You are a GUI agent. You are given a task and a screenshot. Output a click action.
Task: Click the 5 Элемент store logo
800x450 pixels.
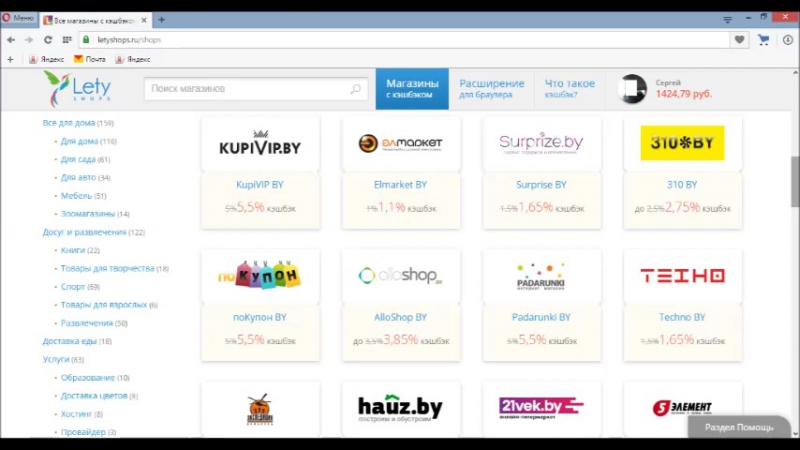pos(682,408)
